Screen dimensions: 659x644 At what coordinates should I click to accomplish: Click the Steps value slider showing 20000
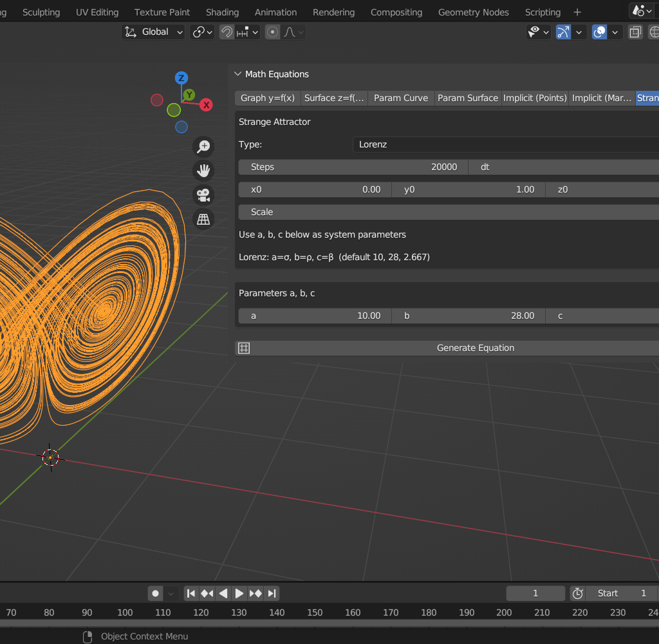(352, 167)
